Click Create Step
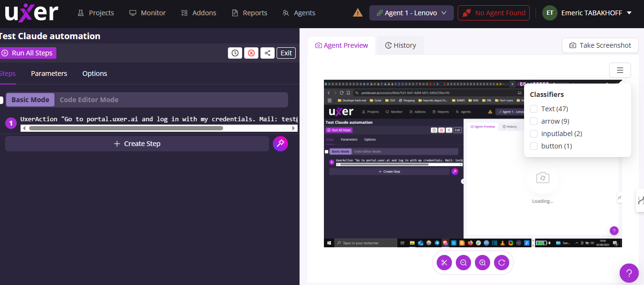 point(137,144)
